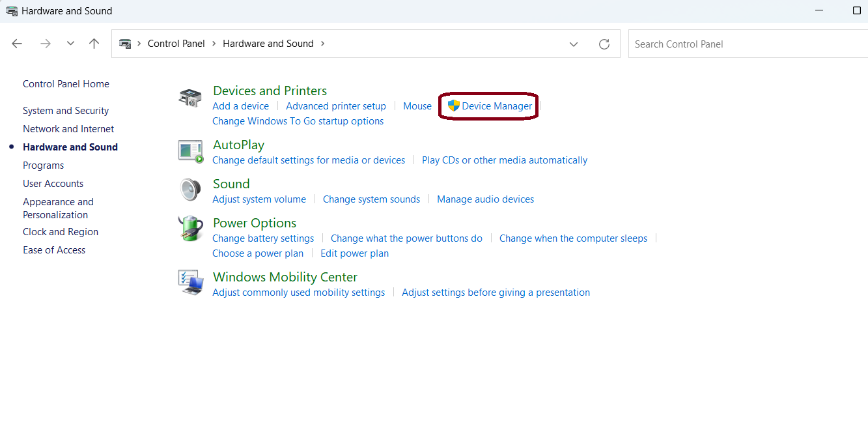Click the AutoPlay category icon

pyautogui.click(x=190, y=151)
